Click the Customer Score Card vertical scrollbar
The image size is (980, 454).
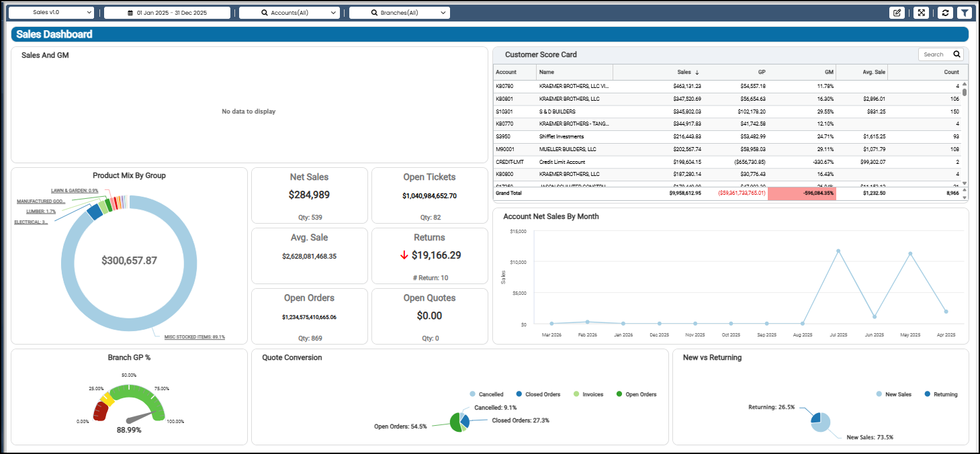(x=965, y=134)
